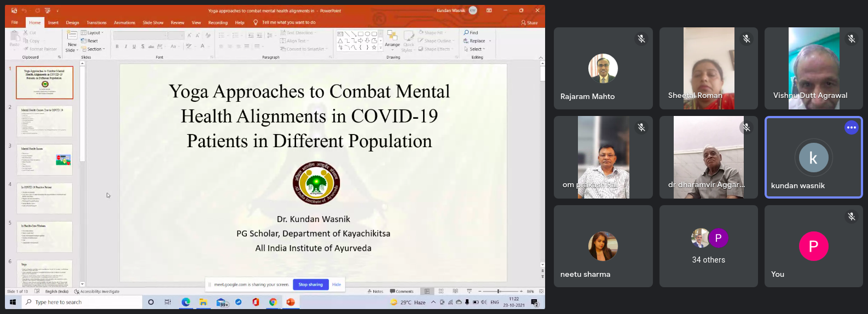Open more options on kundan wasnik tile
Viewport: 868px width, 314px height.
[851, 127]
